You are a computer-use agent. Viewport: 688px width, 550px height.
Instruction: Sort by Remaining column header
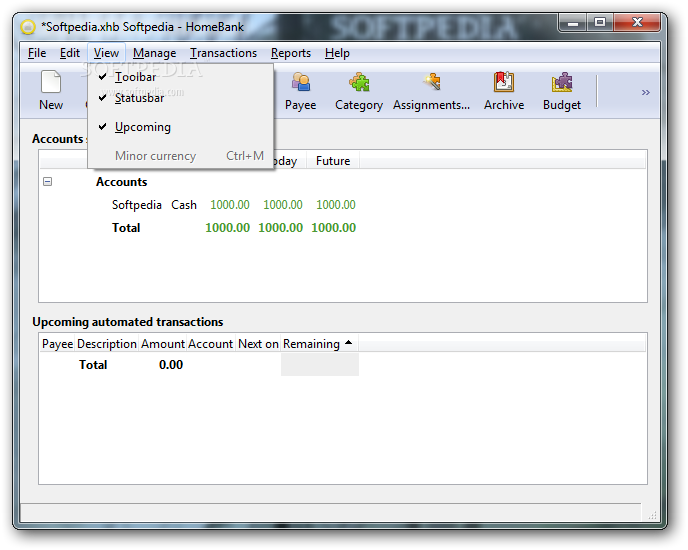pyautogui.click(x=319, y=344)
